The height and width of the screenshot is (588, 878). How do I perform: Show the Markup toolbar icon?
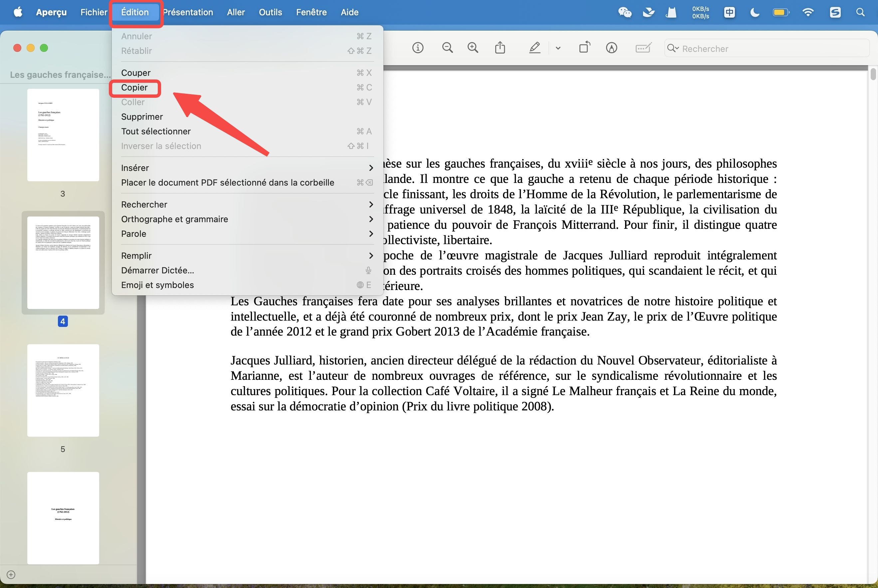tap(612, 48)
